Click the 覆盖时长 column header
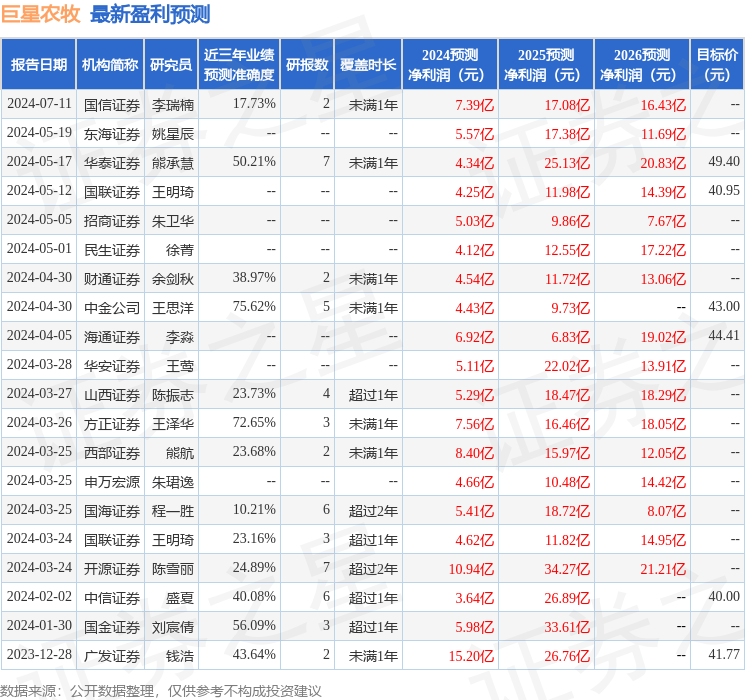 368,65
